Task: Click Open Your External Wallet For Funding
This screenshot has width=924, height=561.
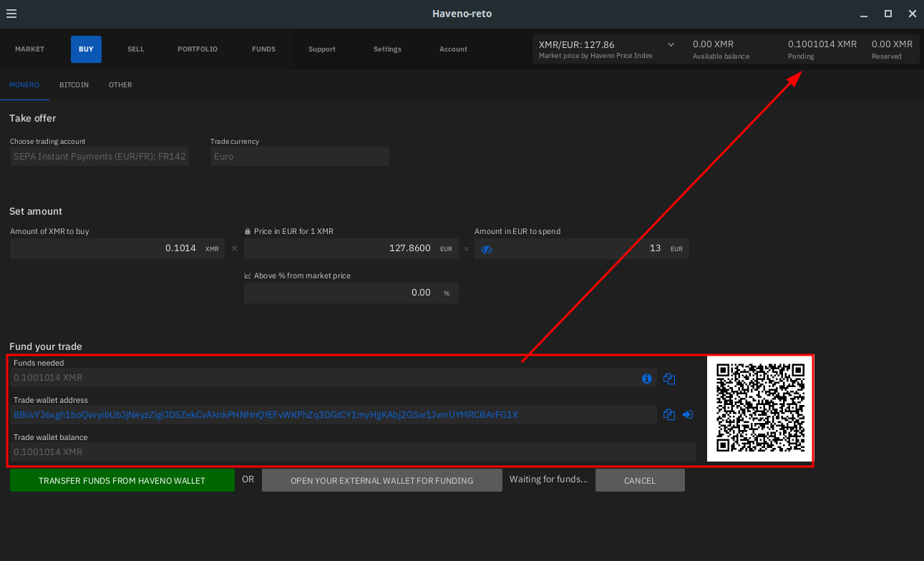Action: click(381, 481)
